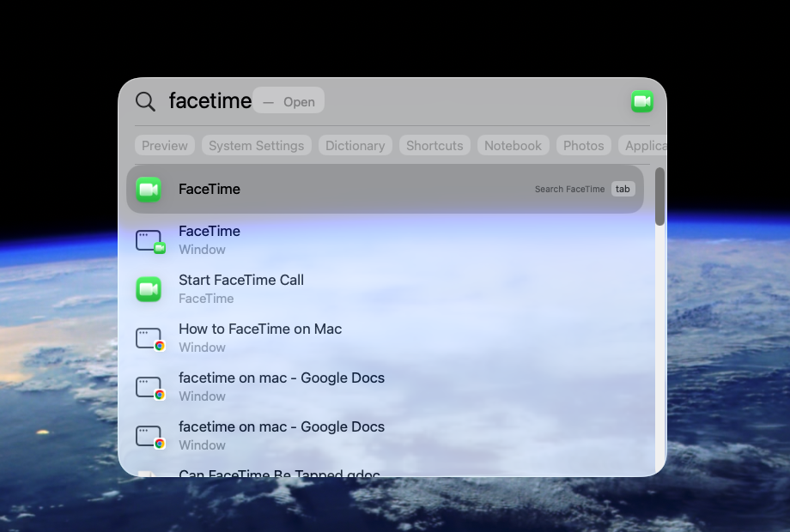
Task: Open How to FaceTime on Mac window
Action: coord(385,338)
